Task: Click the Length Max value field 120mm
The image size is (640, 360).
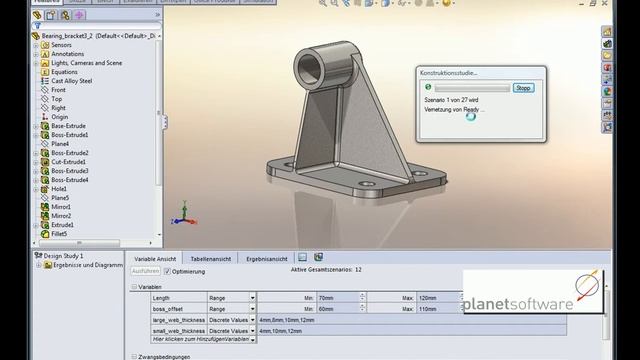Action: [438, 298]
